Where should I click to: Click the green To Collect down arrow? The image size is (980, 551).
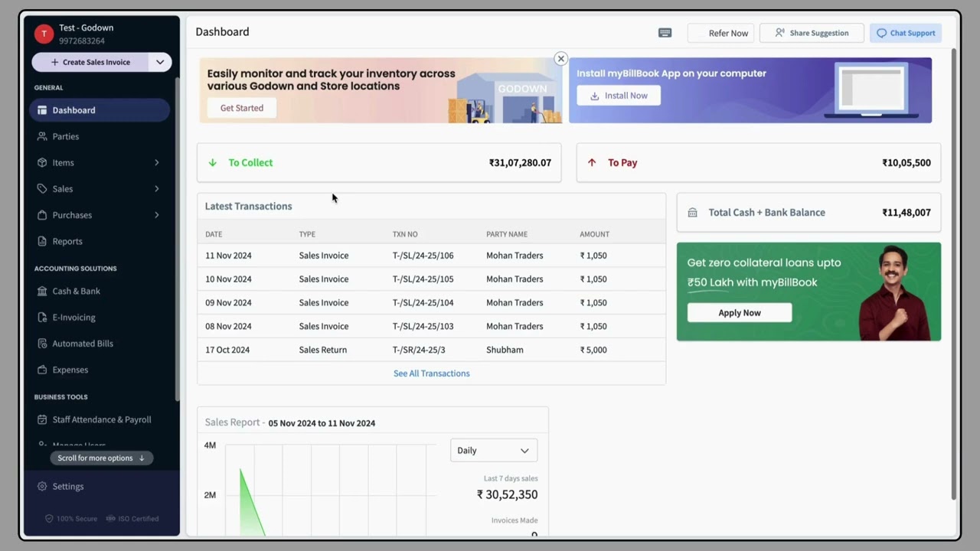[x=213, y=162]
